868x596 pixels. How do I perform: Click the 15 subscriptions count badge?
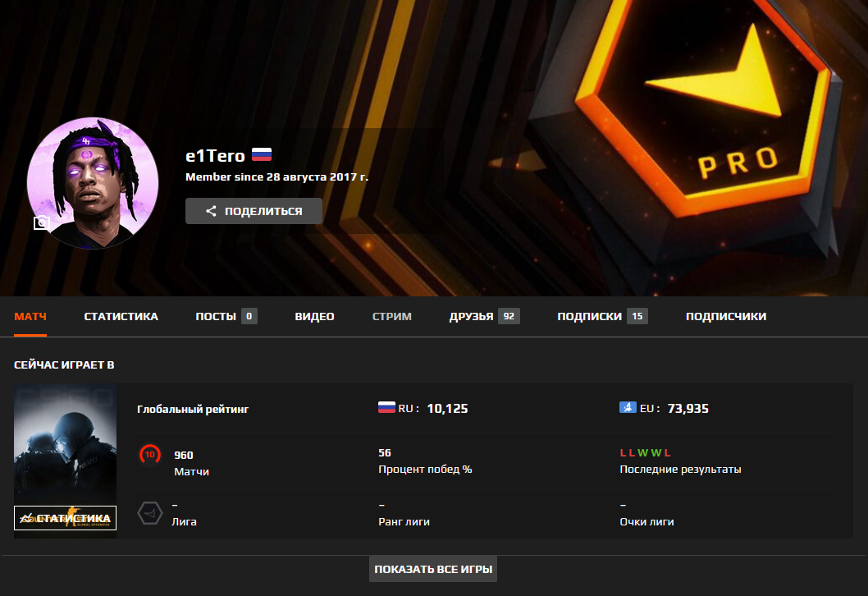coord(637,316)
